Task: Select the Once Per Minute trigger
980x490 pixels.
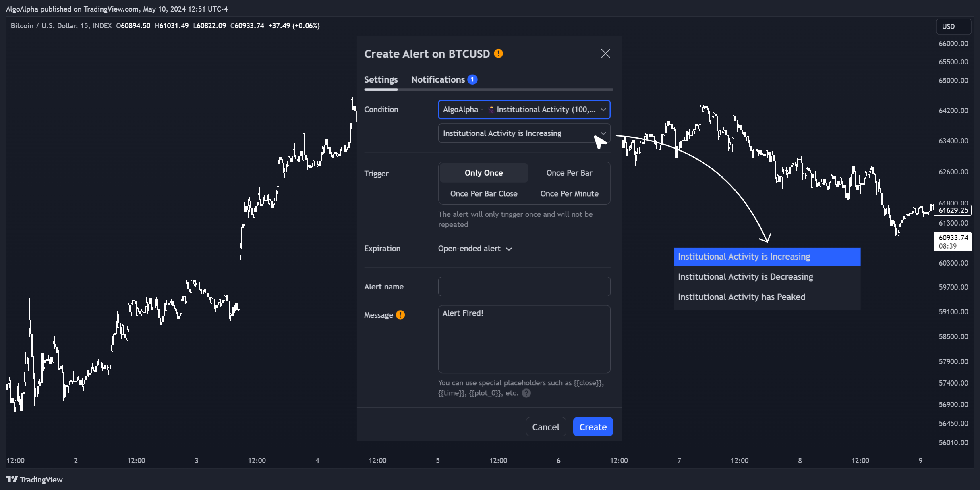Action: pyautogui.click(x=569, y=194)
